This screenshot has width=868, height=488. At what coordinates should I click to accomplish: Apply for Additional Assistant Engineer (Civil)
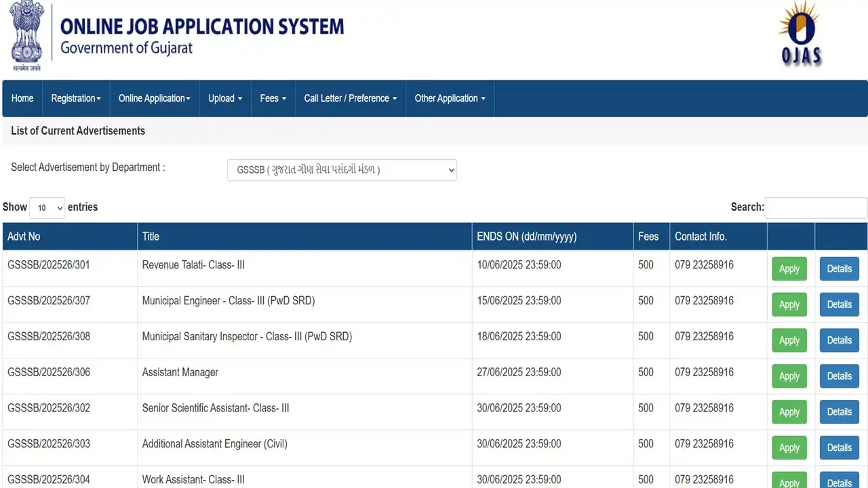pyautogui.click(x=789, y=448)
